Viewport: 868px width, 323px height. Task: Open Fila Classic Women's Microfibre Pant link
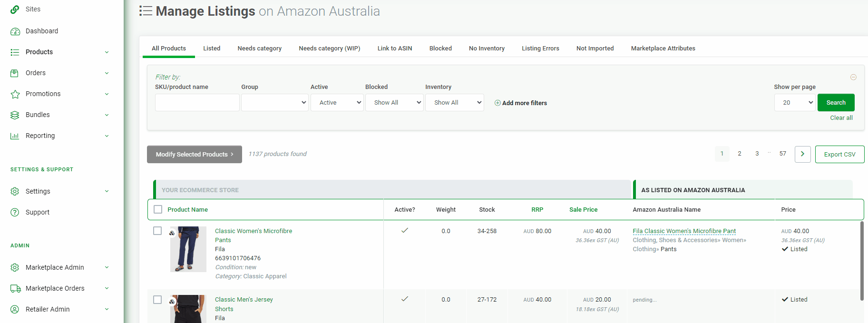tap(684, 231)
